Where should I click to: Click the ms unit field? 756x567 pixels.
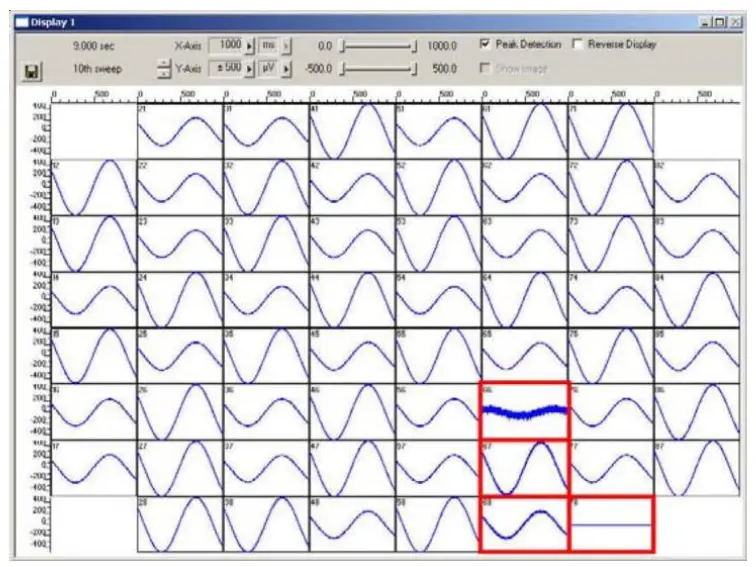point(269,45)
